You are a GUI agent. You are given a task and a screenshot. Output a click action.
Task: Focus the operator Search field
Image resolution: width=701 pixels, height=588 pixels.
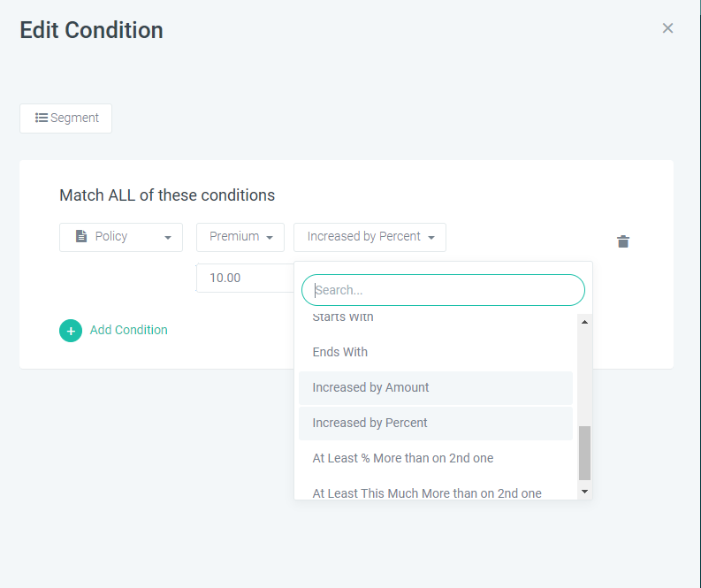pyautogui.click(x=443, y=290)
